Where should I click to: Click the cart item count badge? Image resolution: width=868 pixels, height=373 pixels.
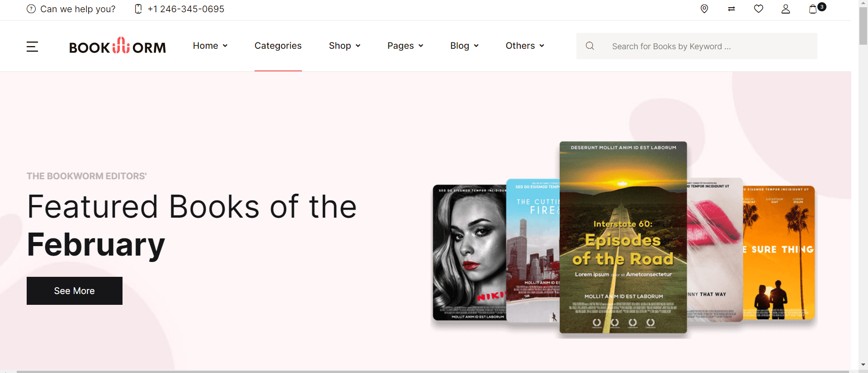(x=822, y=7)
